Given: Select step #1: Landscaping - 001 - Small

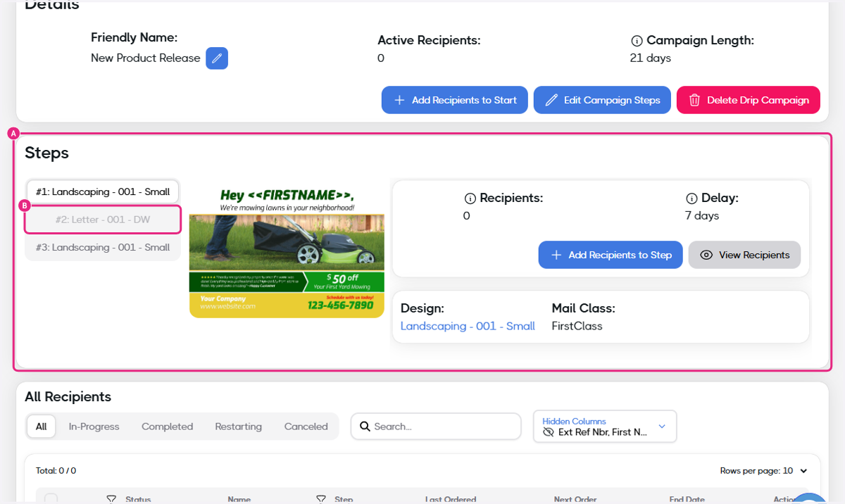Looking at the screenshot, I should click(103, 191).
